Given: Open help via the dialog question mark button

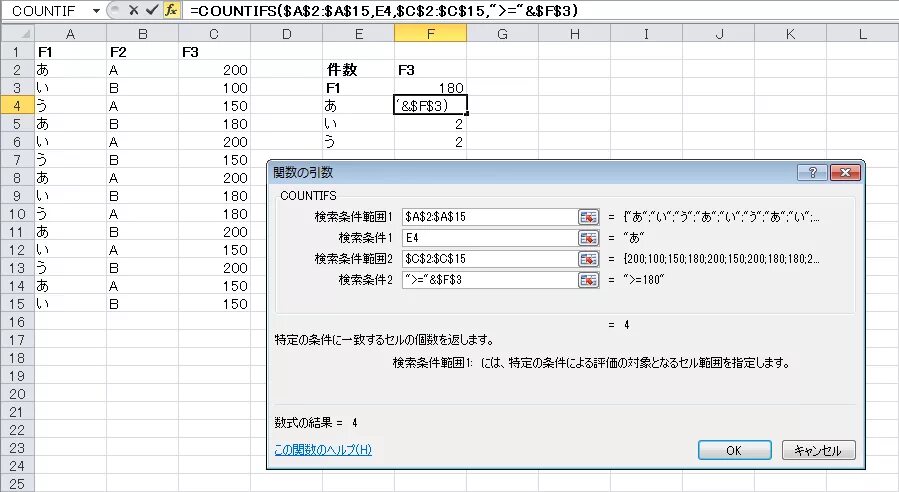Looking at the screenshot, I should point(812,172).
